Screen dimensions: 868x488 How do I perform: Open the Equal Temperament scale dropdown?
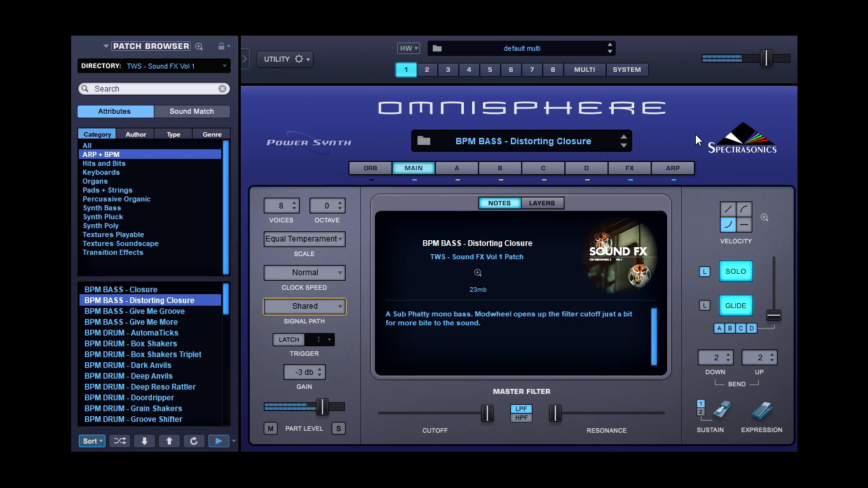pyautogui.click(x=304, y=239)
